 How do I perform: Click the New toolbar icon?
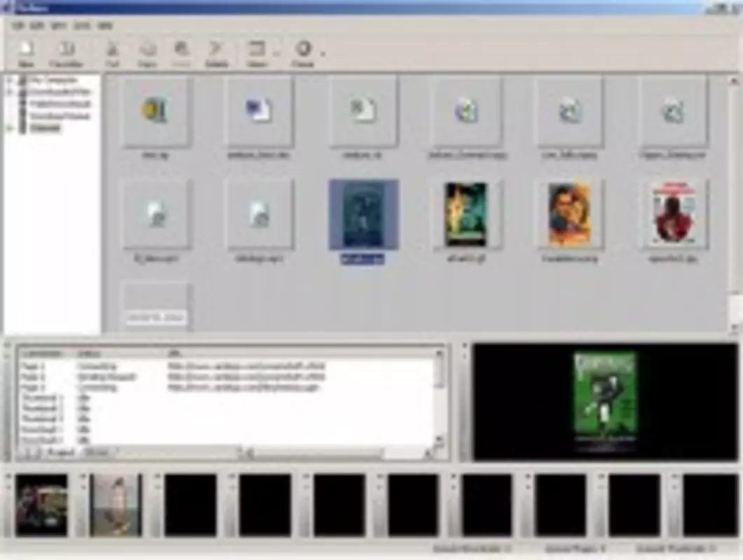point(26,53)
